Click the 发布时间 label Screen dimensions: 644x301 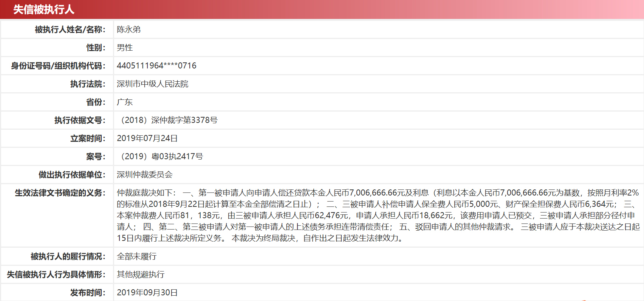pos(88,293)
